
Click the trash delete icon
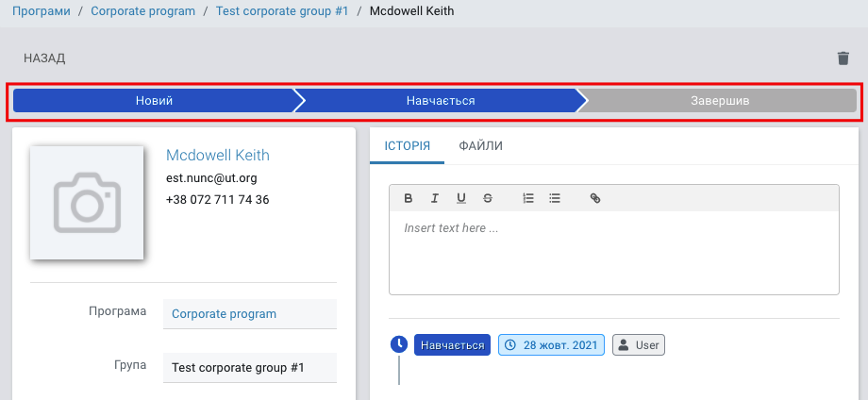(x=843, y=58)
